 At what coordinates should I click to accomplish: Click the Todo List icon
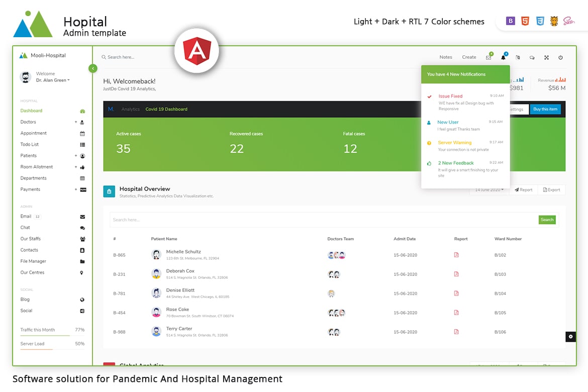pos(82,144)
